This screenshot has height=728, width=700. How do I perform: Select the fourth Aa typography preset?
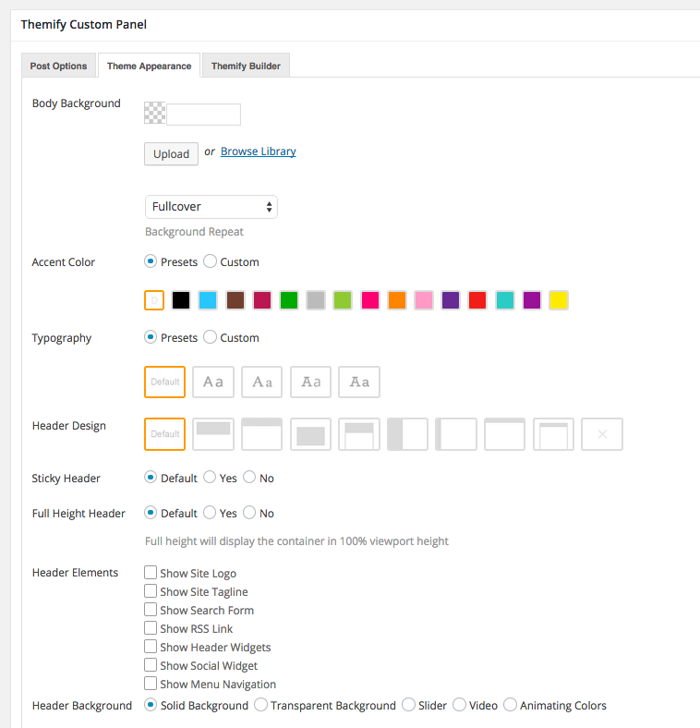click(x=359, y=382)
